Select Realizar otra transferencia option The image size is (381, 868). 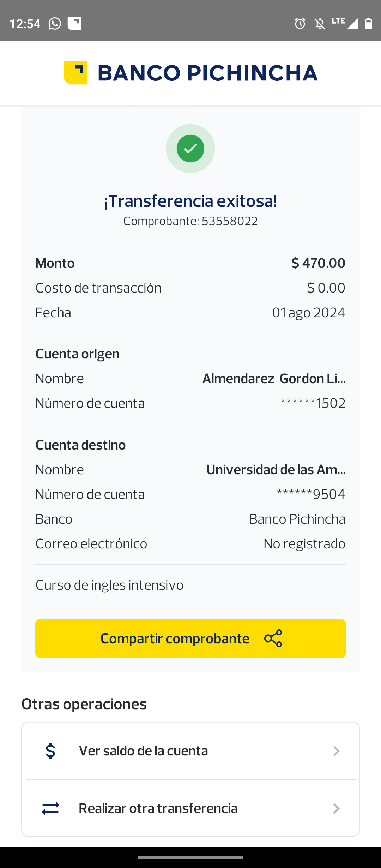pos(158,808)
